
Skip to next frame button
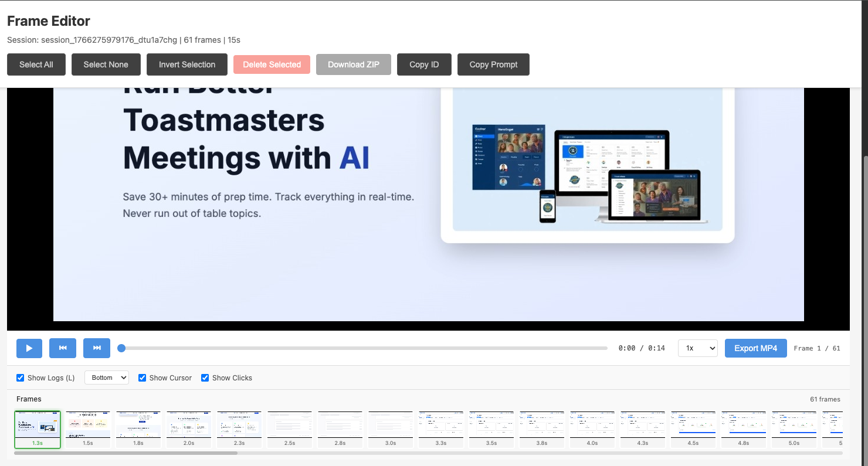coord(97,348)
